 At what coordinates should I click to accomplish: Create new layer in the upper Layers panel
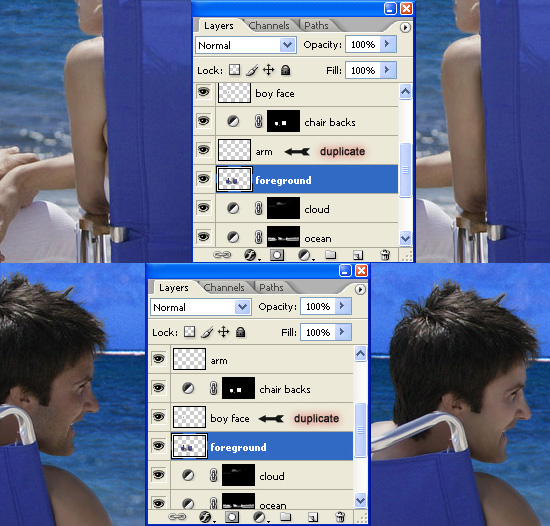[358, 255]
